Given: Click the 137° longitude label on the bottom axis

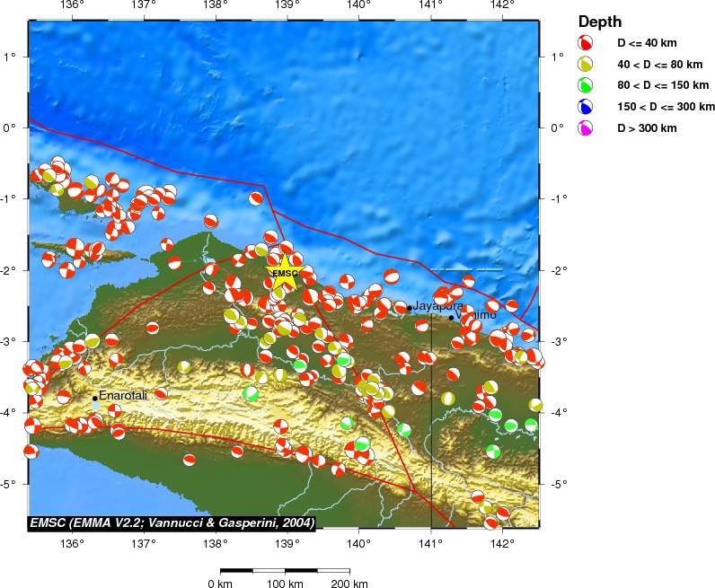Looking at the screenshot, I should [x=144, y=543].
